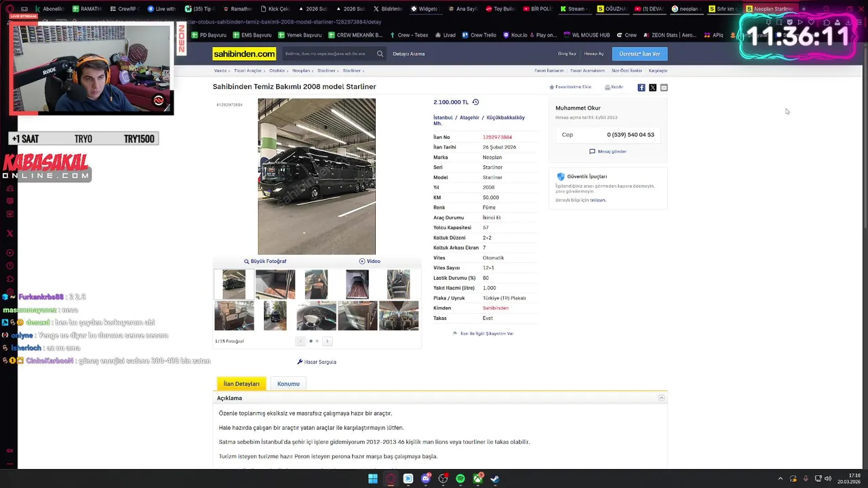Open Favori İlanlarım link
The image size is (868, 488).
(x=549, y=70)
